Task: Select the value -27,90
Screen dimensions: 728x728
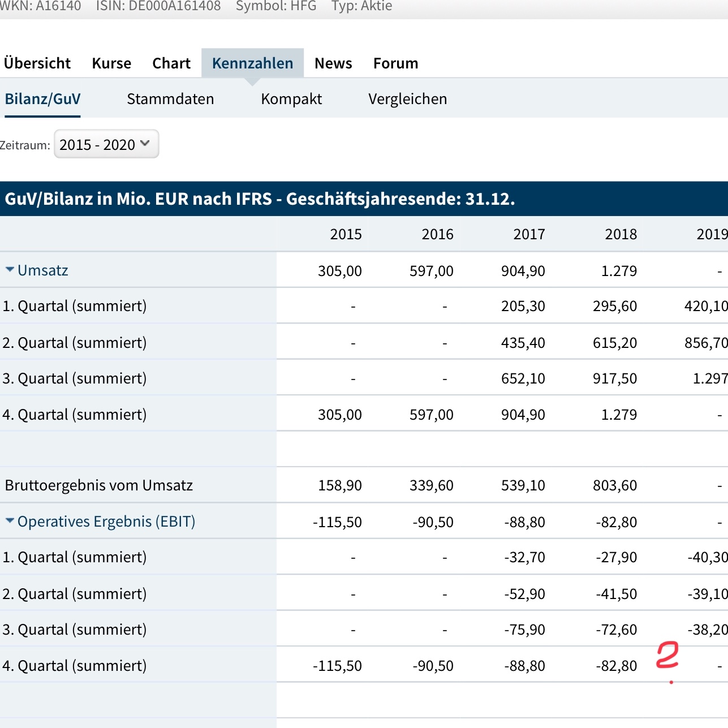Action: 617,558
